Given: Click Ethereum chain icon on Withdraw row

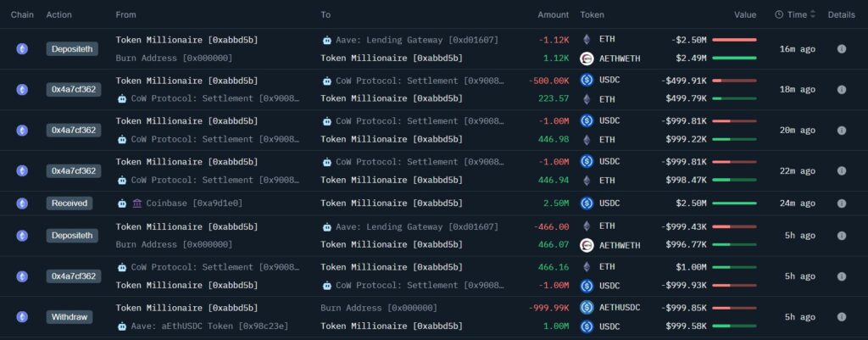Looking at the screenshot, I should tap(22, 317).
